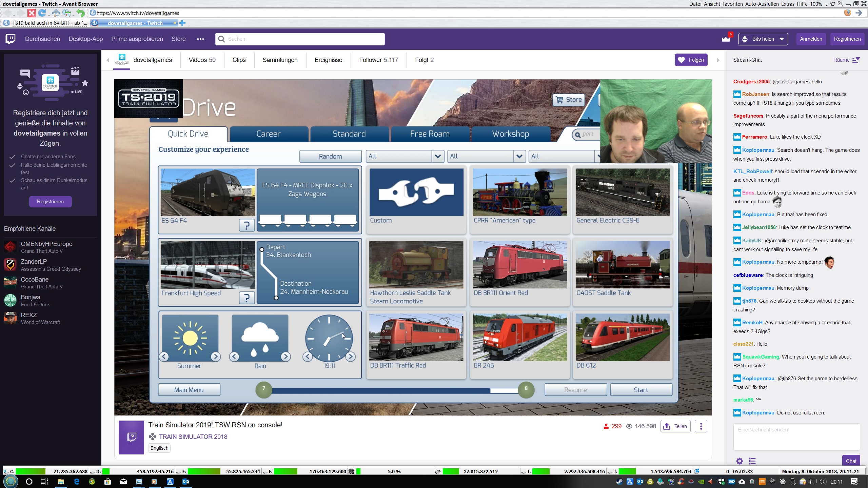Open OMENbyHPEurope channel avatar
Viewport: 868px width, 488px height.
coord(10,247)
